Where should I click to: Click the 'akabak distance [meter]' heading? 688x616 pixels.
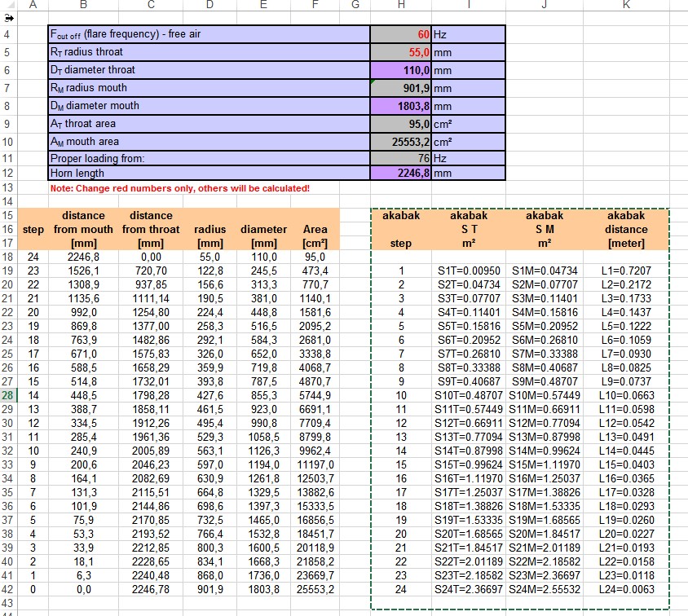coord(626,229)
